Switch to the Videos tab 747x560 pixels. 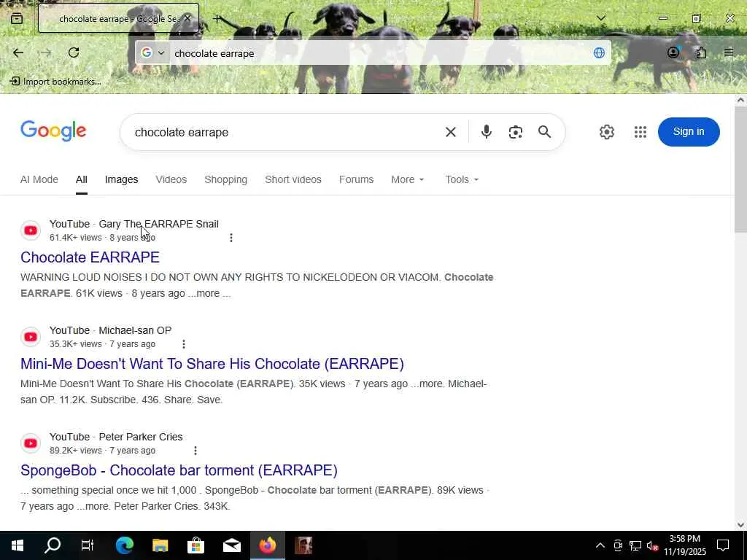coord(171,179)
